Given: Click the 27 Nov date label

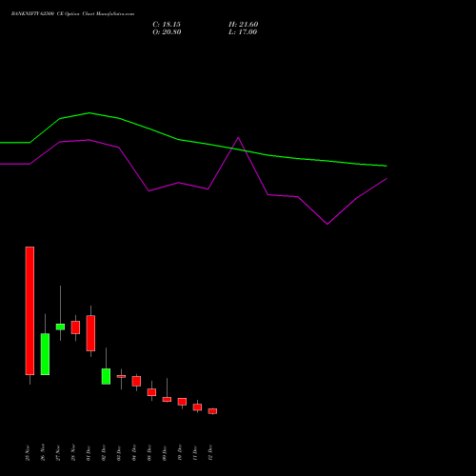Looking at the screenshot, I should pyautogui.click(x=58, y=453).
